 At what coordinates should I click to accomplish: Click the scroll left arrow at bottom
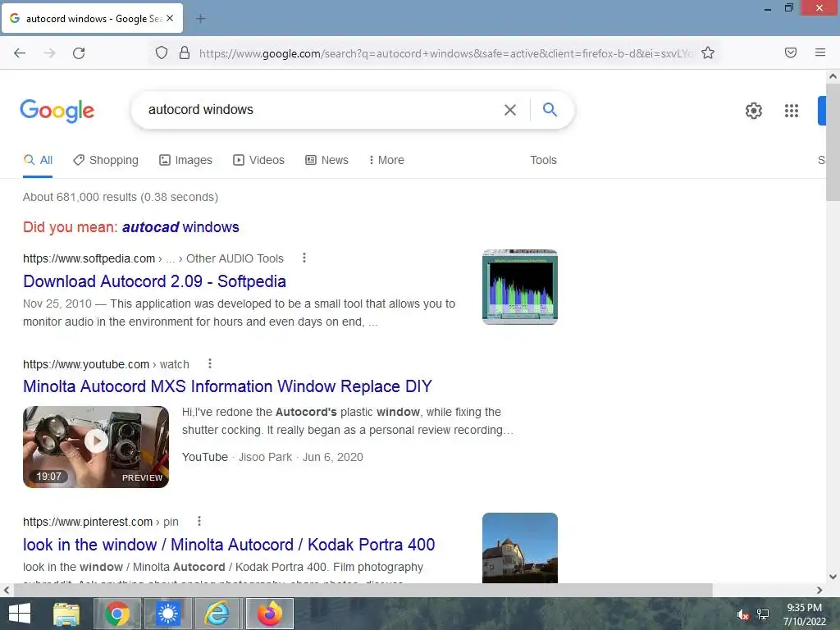(x=7, y=590)
